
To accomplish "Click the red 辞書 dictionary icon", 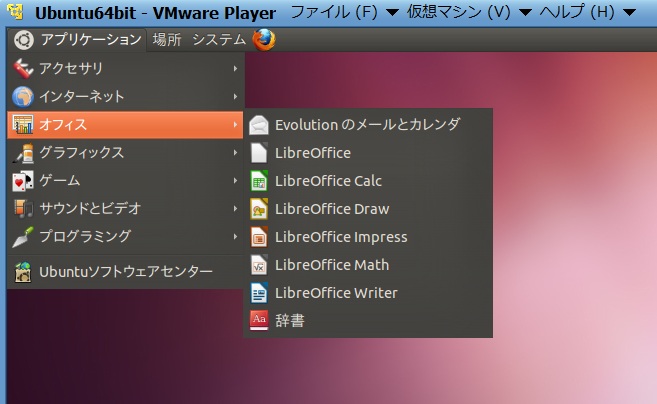I will click(259, 321).
